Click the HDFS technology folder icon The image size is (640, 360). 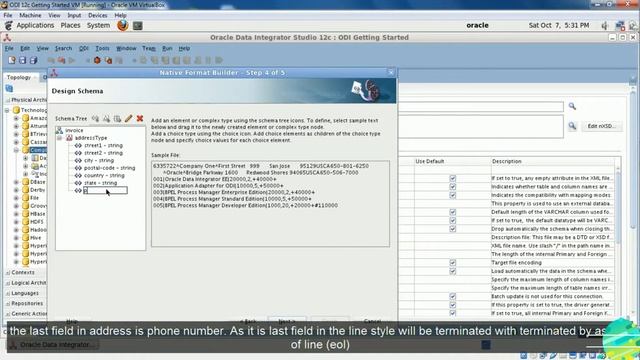point(26,222)
